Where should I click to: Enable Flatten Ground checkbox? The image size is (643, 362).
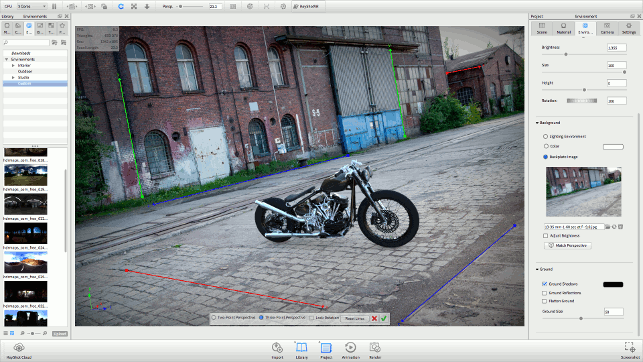click(545, 301)
